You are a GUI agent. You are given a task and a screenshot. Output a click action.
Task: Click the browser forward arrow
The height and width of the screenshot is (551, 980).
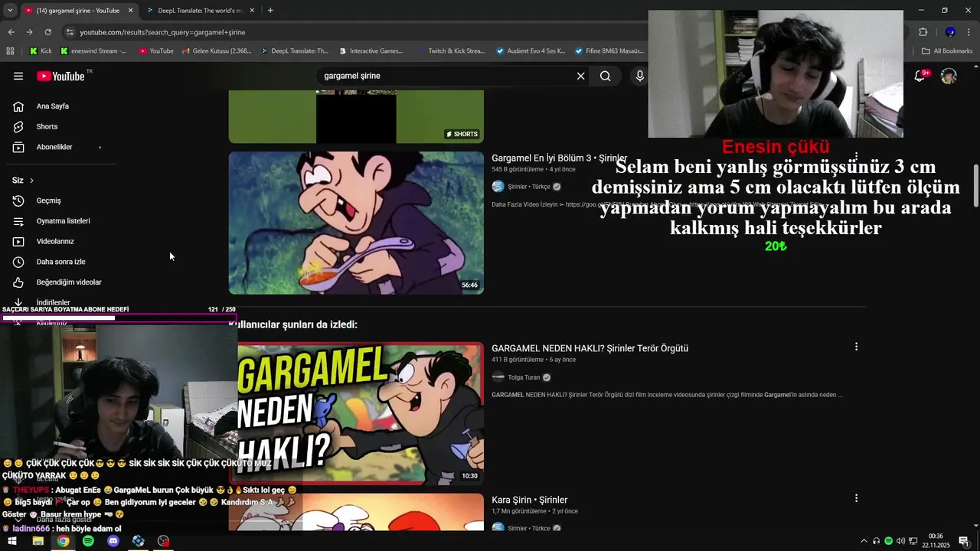(x=29, y=32)
